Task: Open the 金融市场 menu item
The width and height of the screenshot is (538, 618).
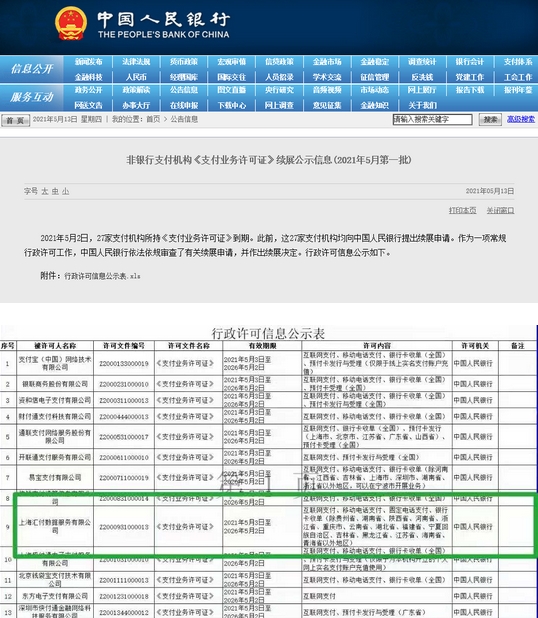Action: (327, 62)
